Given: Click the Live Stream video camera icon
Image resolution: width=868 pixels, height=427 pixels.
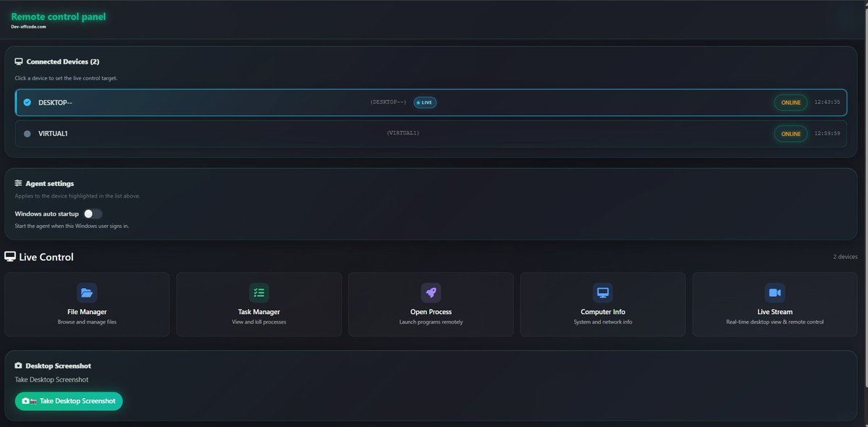Looking at the screenshot, I should [x=775, y=292].
